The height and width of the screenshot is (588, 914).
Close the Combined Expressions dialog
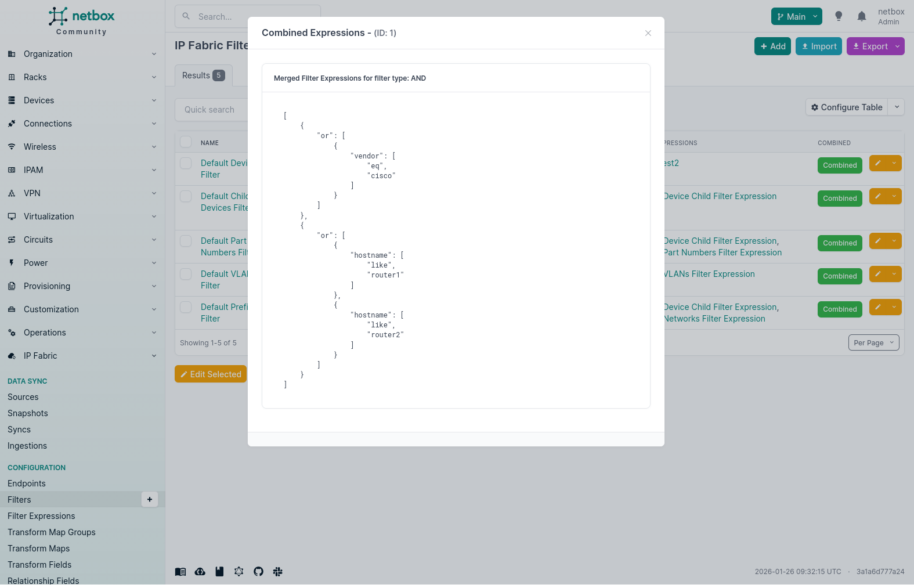point(648,33)
